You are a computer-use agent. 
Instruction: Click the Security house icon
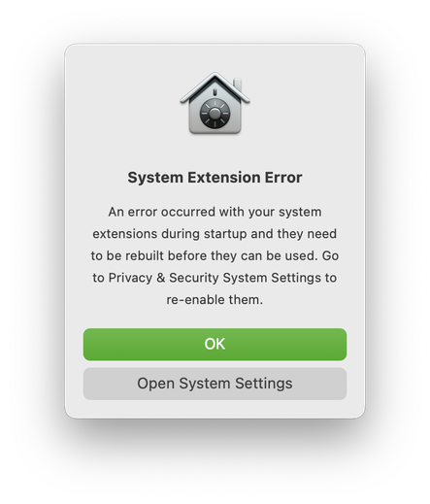coord(215,103)
